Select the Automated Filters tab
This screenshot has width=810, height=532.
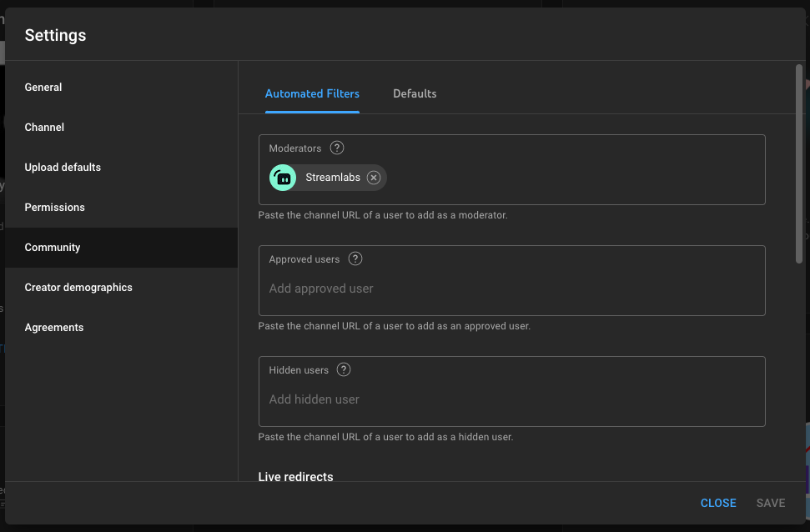[x=312, y=93]
